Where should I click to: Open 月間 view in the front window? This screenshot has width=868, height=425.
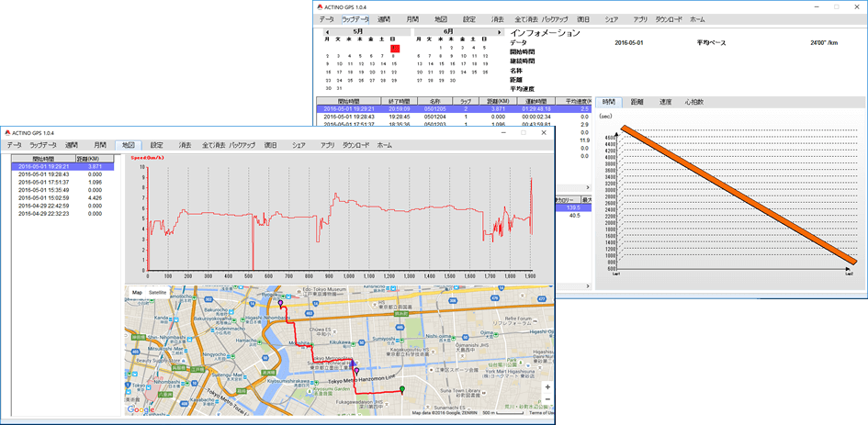point(100,146)
